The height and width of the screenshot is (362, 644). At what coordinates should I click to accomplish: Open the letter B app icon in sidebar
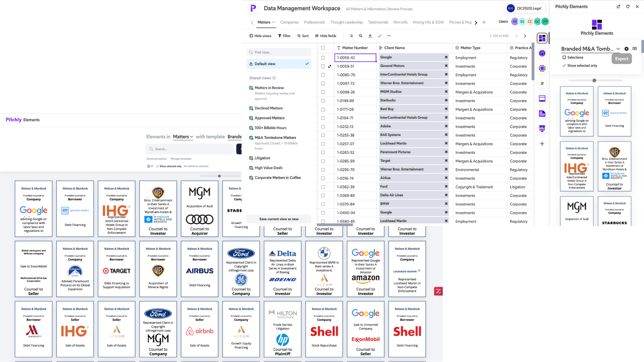tap(542, 84)
